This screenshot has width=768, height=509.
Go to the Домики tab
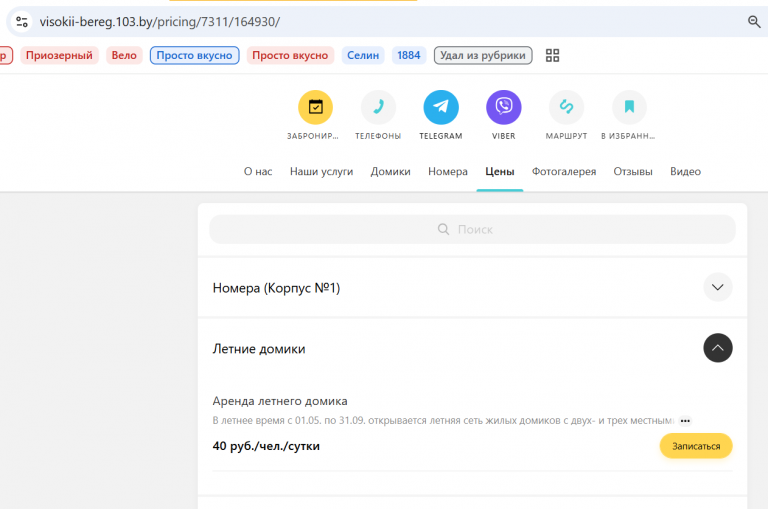(x=390, y=171)
